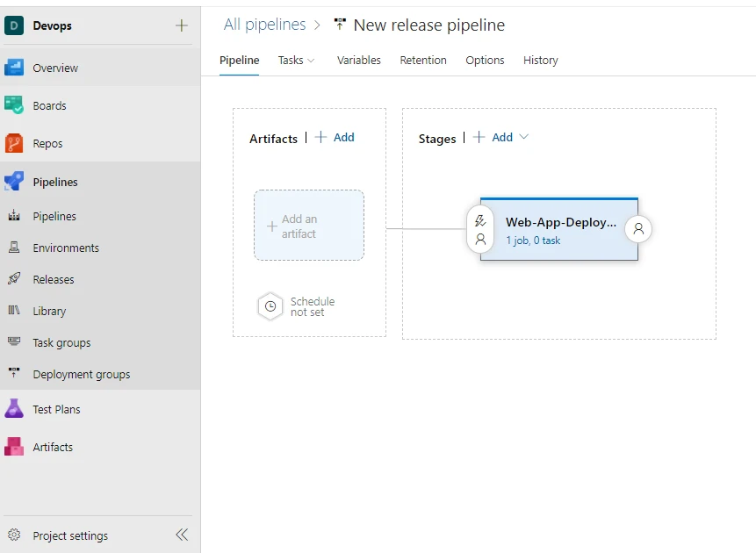
Task: Open Deployment groups
Action: 80,374
